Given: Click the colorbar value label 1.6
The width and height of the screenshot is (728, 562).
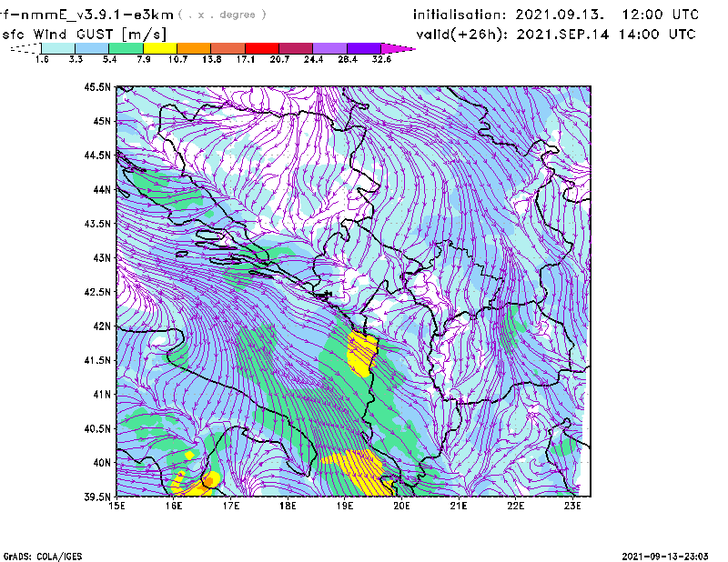Looking at the screenshot, I should 42,59.
